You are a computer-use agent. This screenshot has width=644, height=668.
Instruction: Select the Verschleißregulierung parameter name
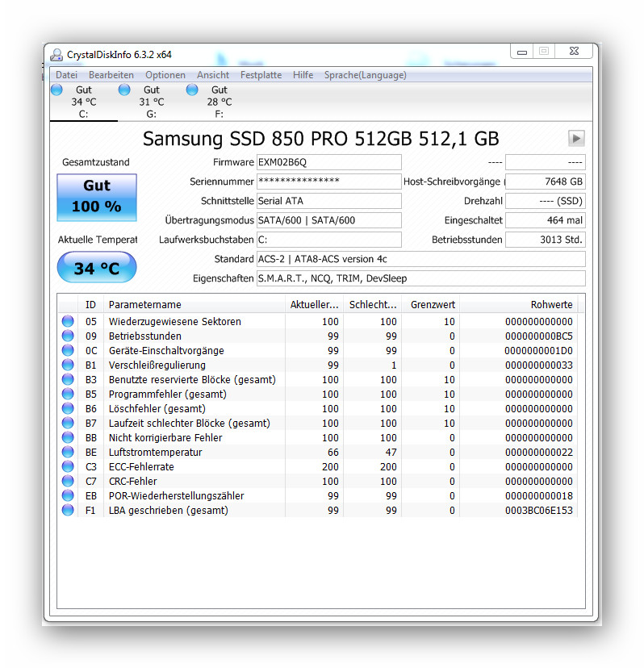157,365
